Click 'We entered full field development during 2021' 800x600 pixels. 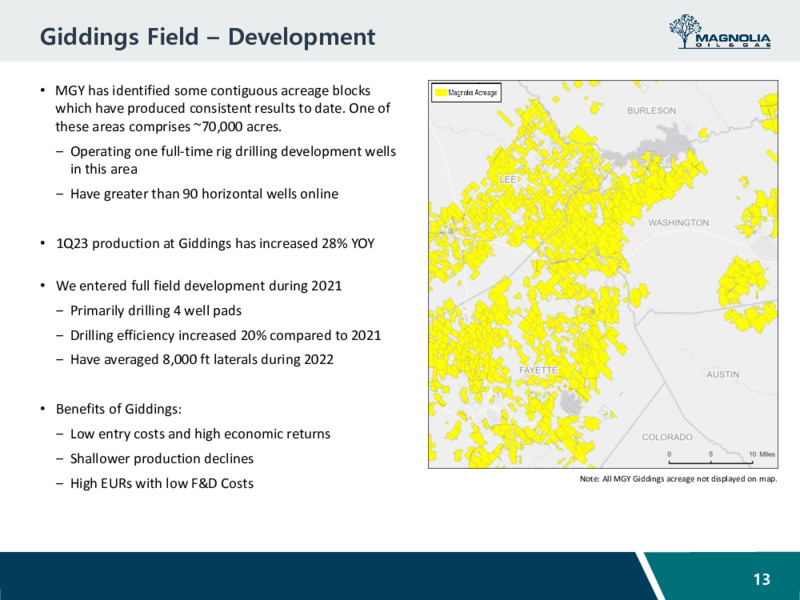[x=198, y=286]
